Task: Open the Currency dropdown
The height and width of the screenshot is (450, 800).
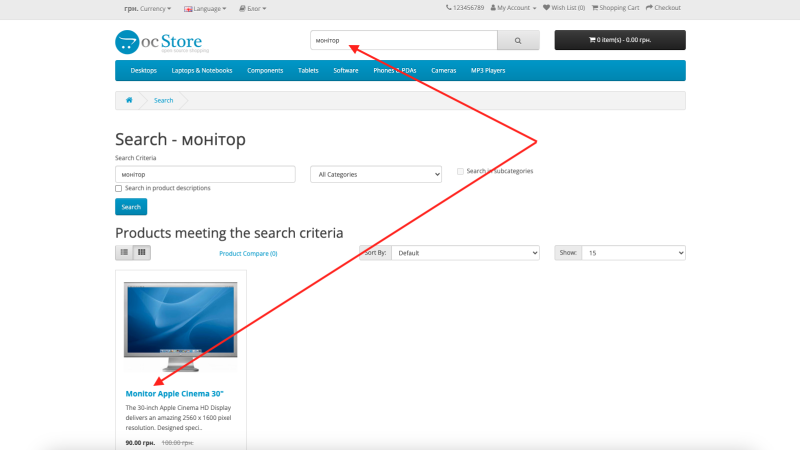Action: click(x=147, y=9)
